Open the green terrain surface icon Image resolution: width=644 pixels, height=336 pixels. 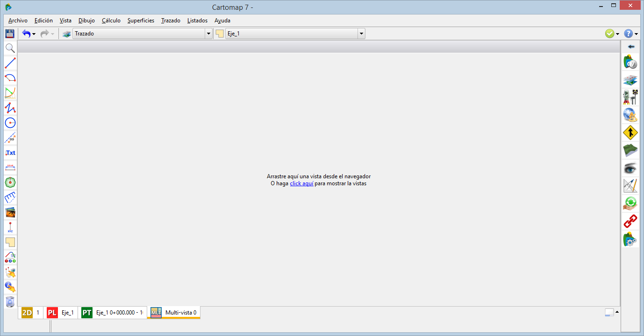[x=630, y=151]
